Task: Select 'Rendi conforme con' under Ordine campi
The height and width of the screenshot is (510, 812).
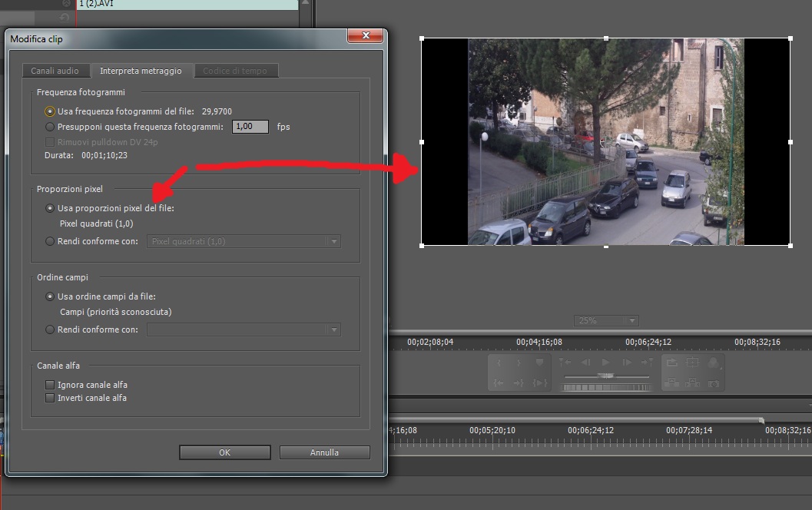Action: pos(50,330)
